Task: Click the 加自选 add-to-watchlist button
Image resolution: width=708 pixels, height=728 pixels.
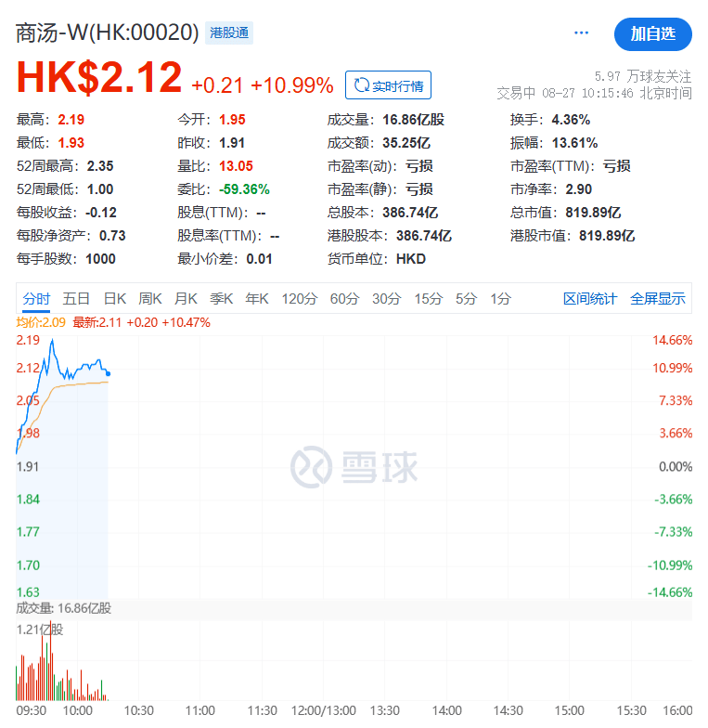Action: click(x=652, y=34)
